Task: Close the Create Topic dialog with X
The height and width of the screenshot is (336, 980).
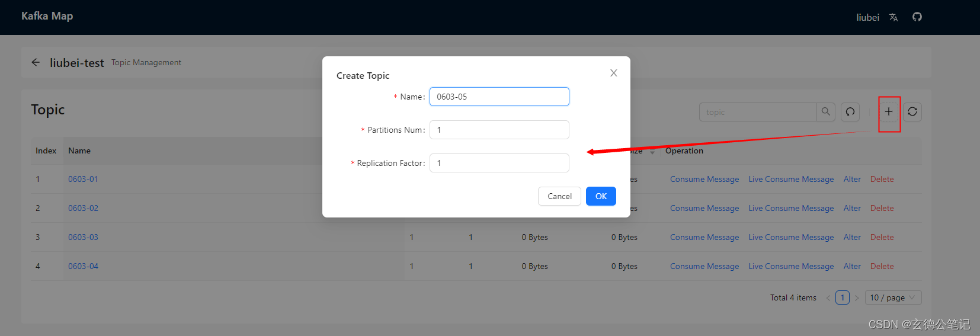Action: [x=614, y=73]
